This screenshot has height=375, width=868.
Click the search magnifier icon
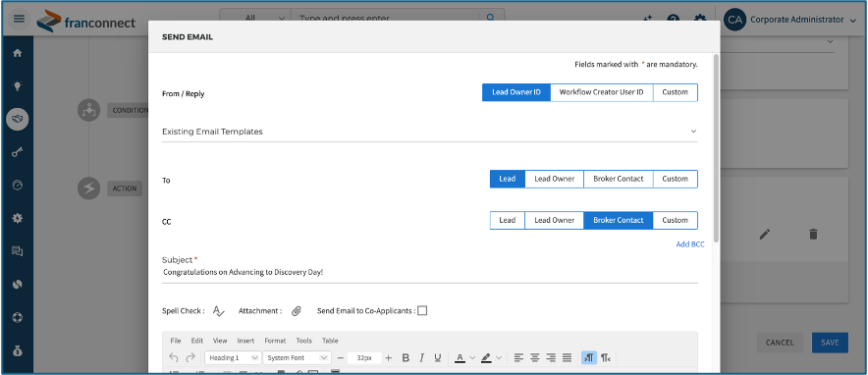[x=491, y=18]
